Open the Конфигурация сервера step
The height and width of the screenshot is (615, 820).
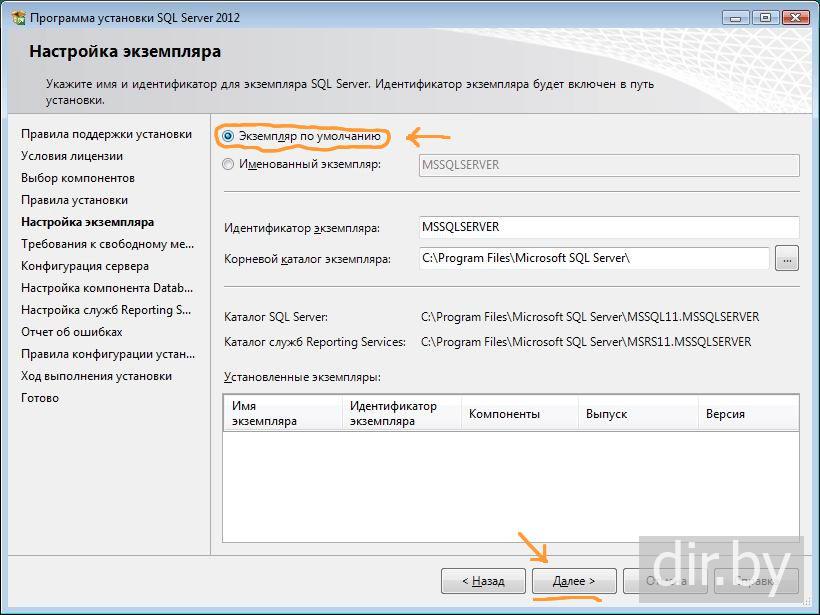(85, 266)
